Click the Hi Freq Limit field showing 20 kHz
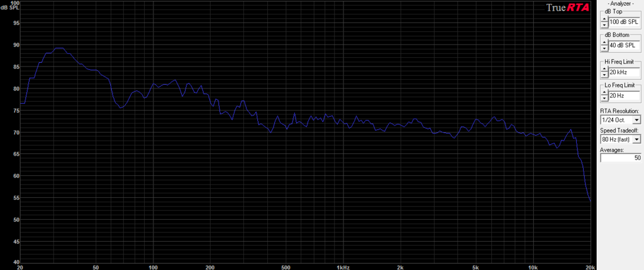The height and width of the screenshot is (270, 644). [623, 72]
